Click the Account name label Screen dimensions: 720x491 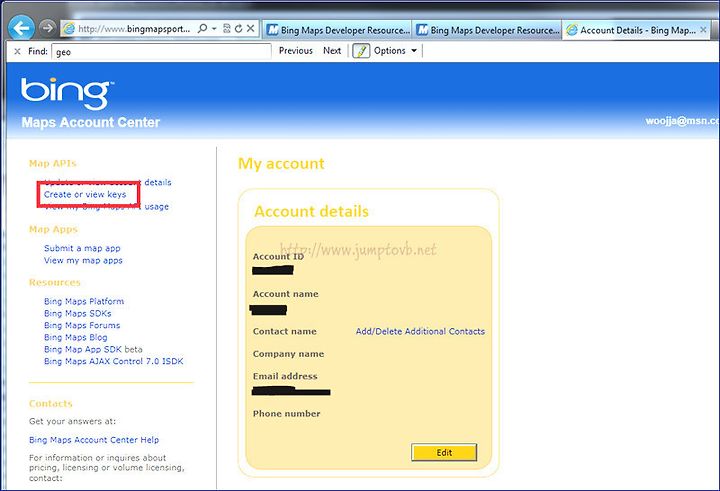(x=285, y=294)
